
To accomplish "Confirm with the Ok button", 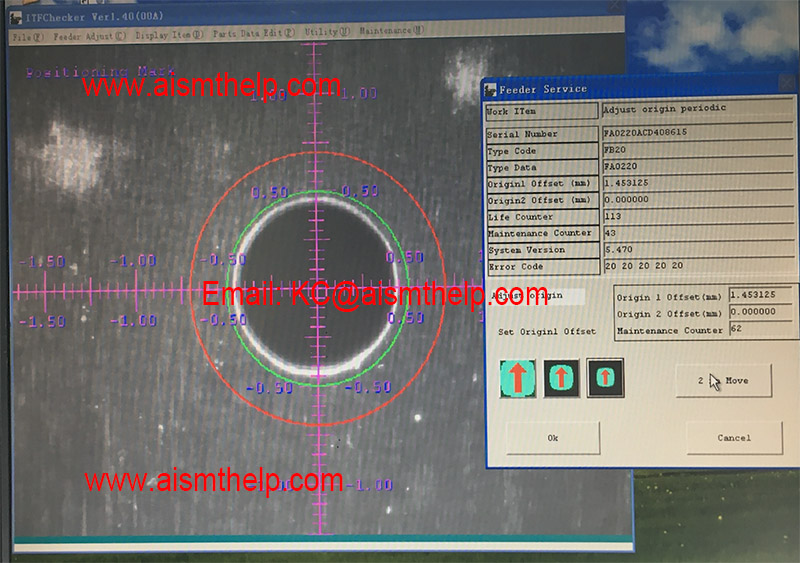I will tap(552, 438).
